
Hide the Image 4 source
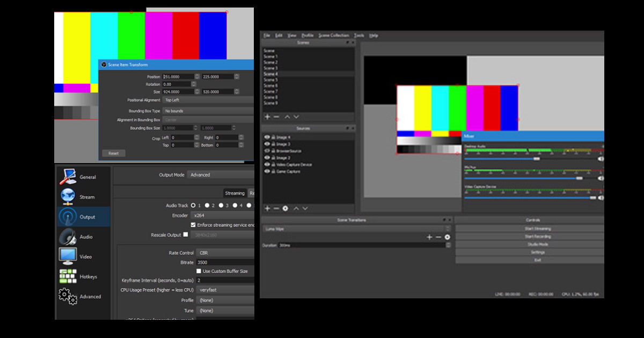tap(267, 137)
